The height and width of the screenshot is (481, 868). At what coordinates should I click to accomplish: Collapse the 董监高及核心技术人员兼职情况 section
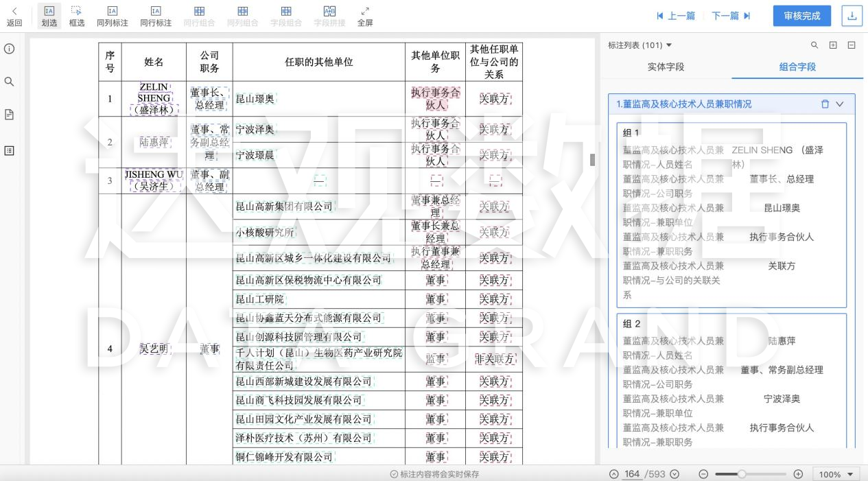pyautogui.click(x=840, y=104)
